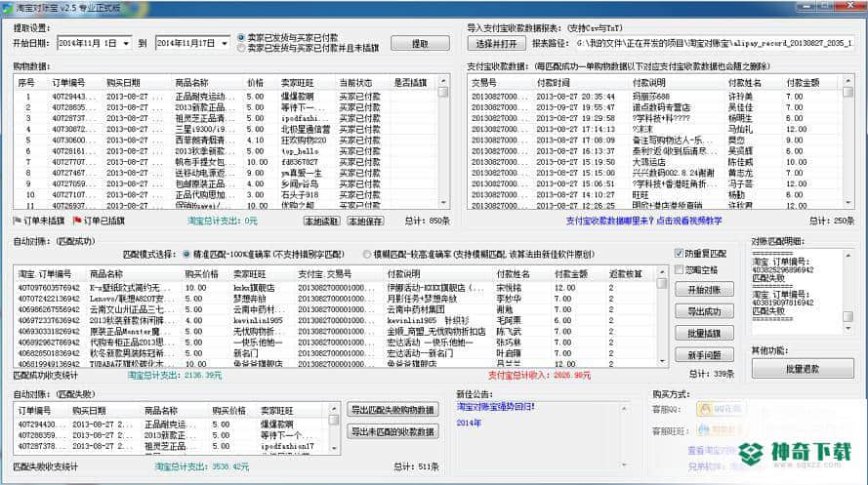
Task: Click the 批量退款 button
Action: tap(803, 369)
